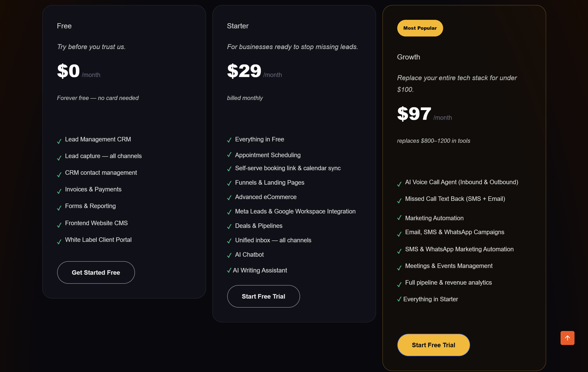Image resolution: width=588 pixels, height=372 pixels.
Task: Click the $97 Growth price
Action: point(414,114)
